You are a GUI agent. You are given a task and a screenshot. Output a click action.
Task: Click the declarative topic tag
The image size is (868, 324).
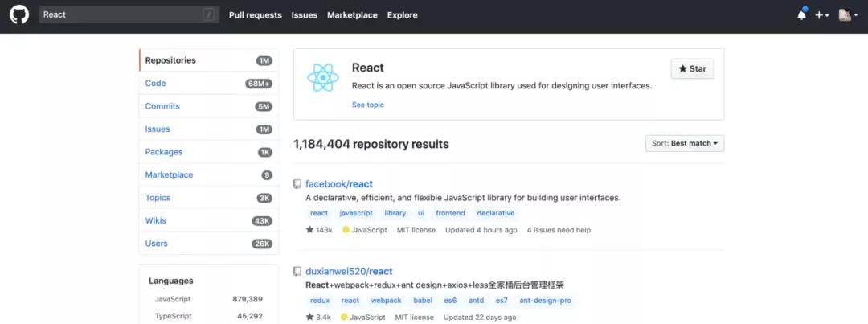pos(495,213)
